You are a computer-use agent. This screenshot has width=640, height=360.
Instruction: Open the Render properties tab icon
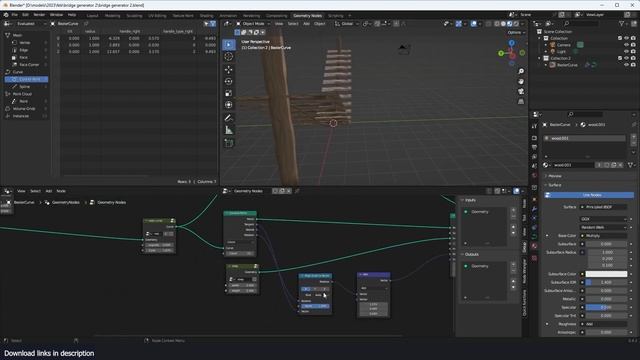pos(534,138)
